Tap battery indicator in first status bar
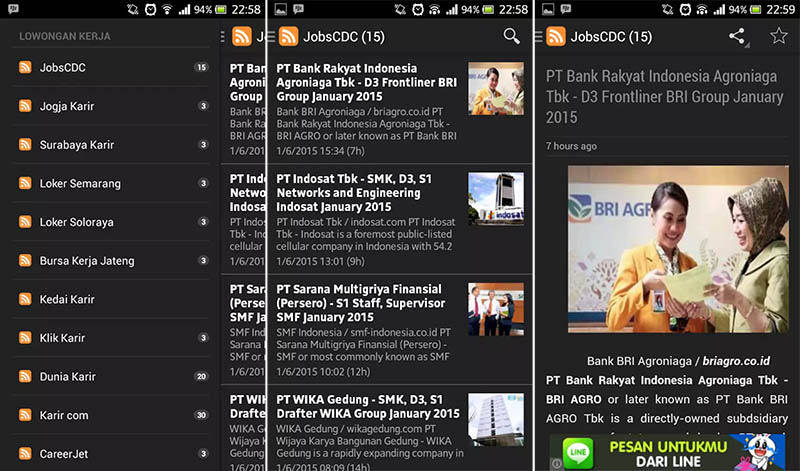The width and height of the screenshot is (800, 471). click(220, 9)
